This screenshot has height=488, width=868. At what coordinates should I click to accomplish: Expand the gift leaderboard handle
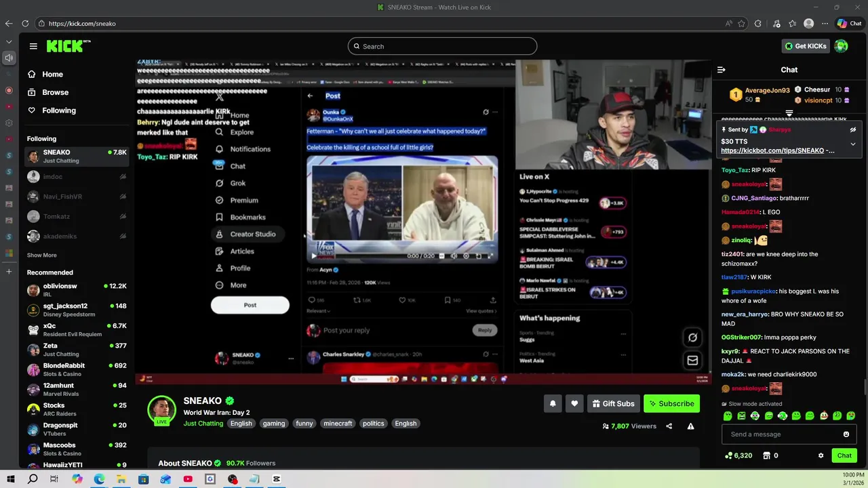point(789,113)
